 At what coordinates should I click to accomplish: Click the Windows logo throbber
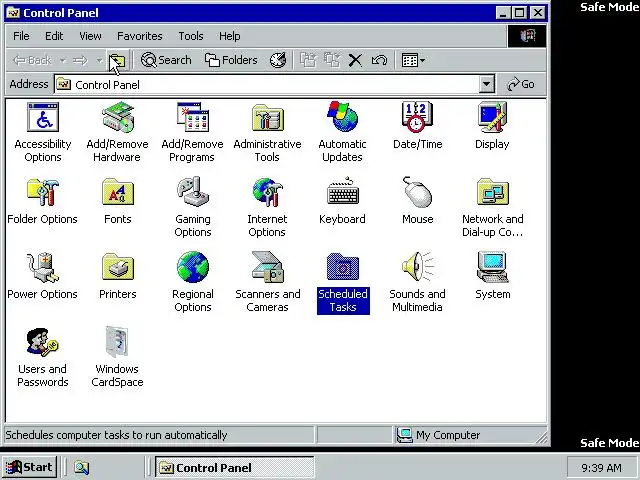pos(527,36)
